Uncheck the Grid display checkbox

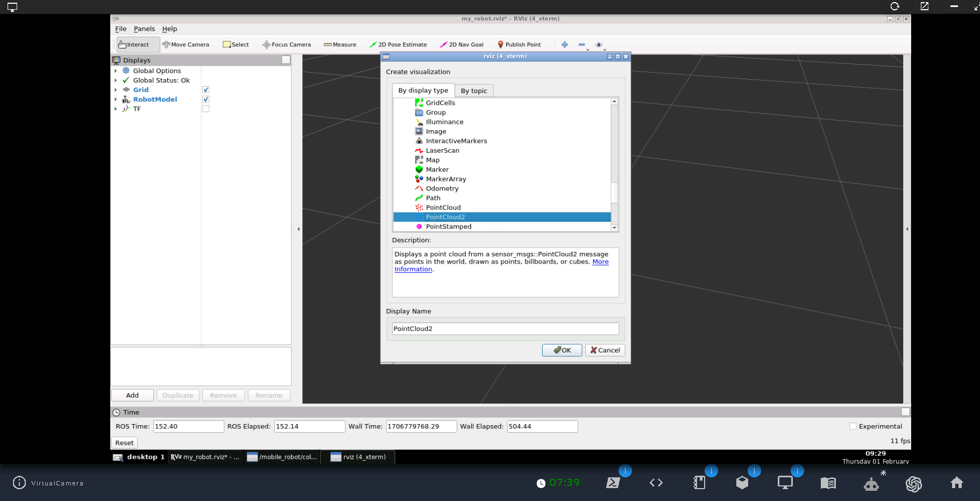(205, 90)
